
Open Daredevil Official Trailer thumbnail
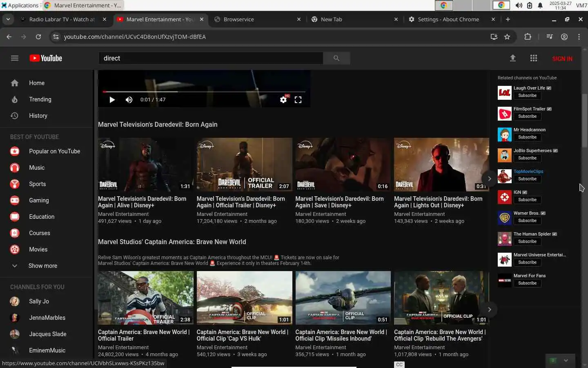[244, 164]
